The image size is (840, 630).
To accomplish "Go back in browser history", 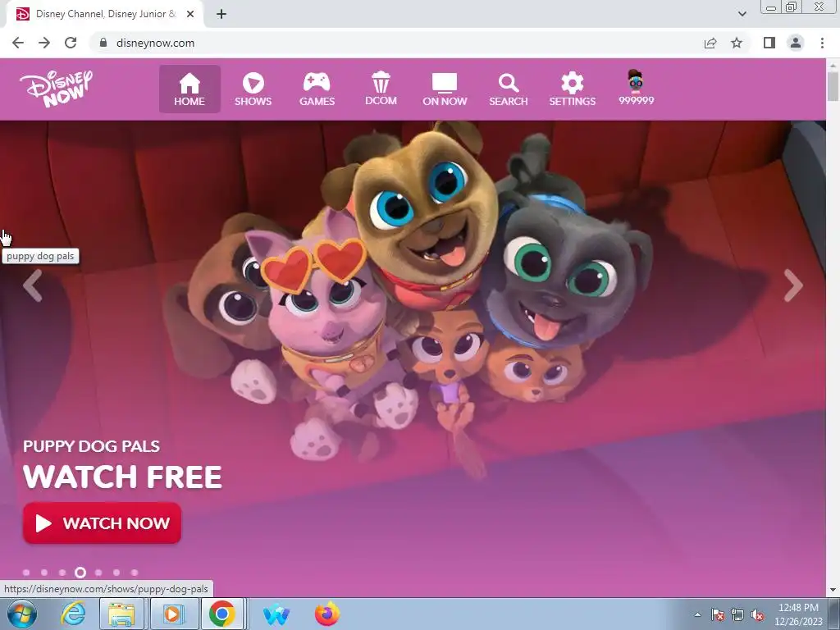I will [x=18, y=43].
